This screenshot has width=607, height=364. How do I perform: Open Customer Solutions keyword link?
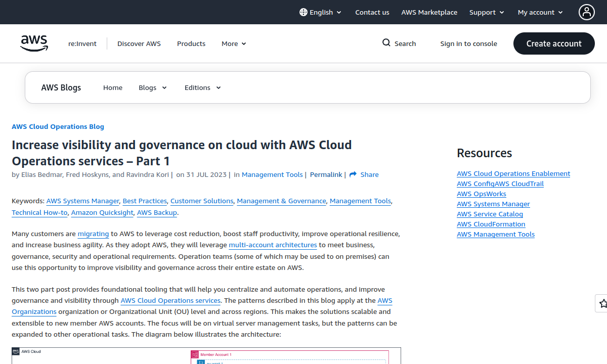[202, 201]
